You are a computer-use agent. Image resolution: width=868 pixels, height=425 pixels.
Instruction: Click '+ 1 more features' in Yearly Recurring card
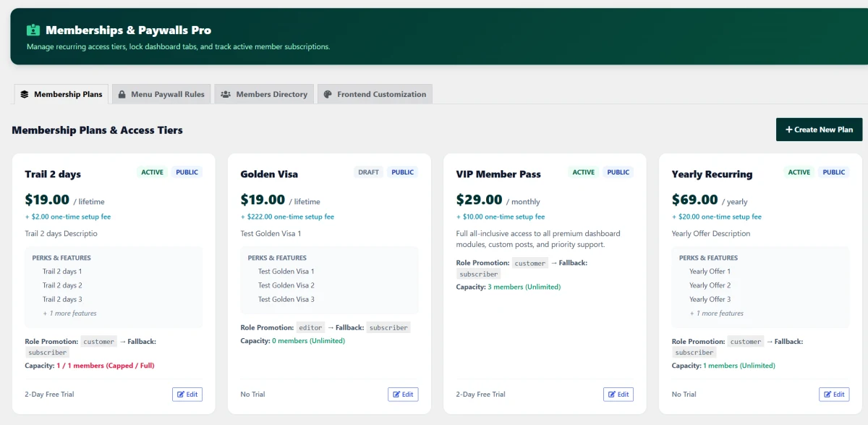click(x=716, y=314)
